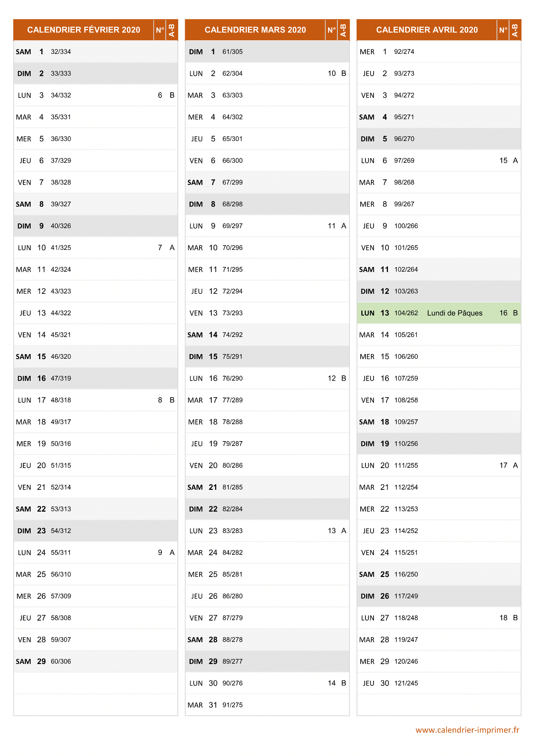This screenshot has height=756, width=535.
Task: Select Sunday 1 March row
Action: (x=267, y=52)
